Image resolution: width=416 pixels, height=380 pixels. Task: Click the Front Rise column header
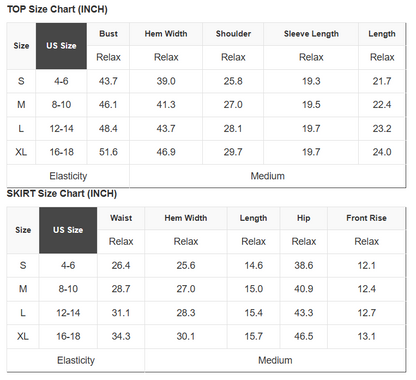pos(366,218)
